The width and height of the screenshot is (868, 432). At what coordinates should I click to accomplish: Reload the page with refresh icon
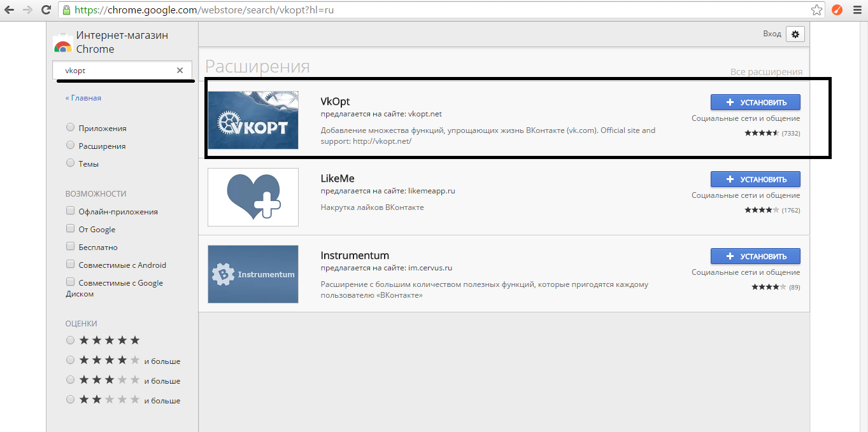point(46,10)
